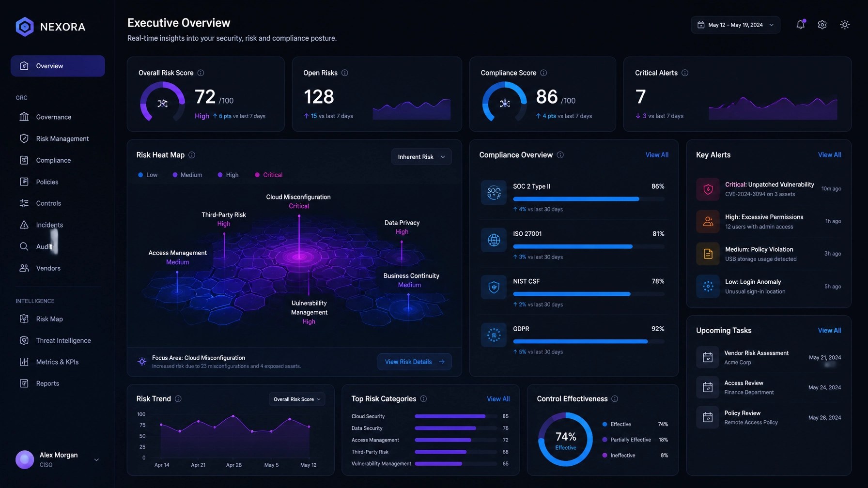Click the Audit magnifier icon
Screen dimensions: 868x488
(24, 246)
